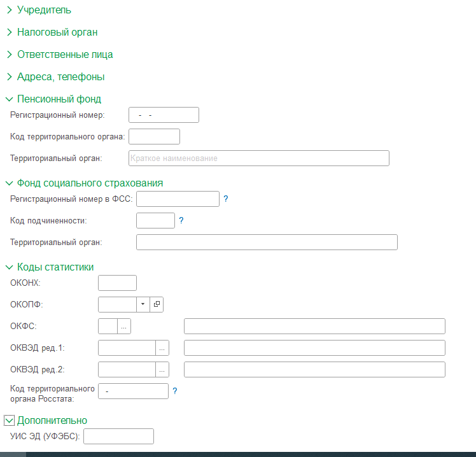Select the Налоговый орган heading text

(57, 32)
